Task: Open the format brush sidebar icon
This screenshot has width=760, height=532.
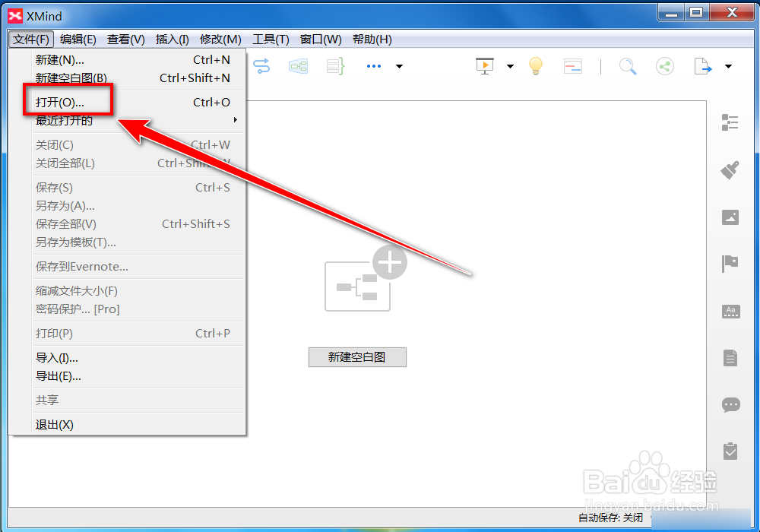Action: point(730,169)
